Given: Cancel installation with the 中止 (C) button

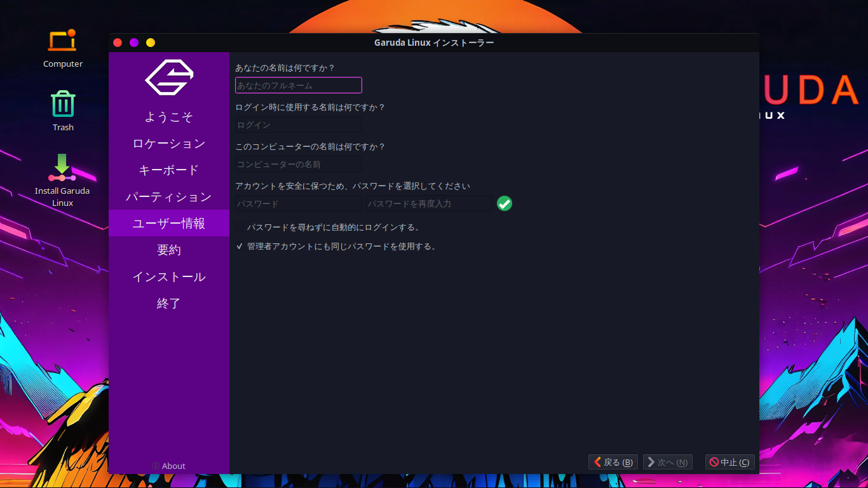Looking at the screenshot, I should coord(729,462).
